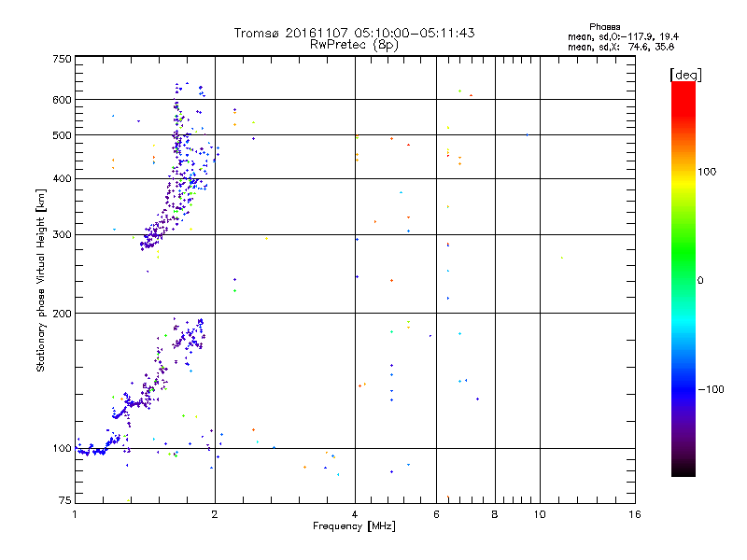The image size is (747, 560).
Task: Click the isolated yellow-green point near 11 MHz
Action: tap(562, 258)
